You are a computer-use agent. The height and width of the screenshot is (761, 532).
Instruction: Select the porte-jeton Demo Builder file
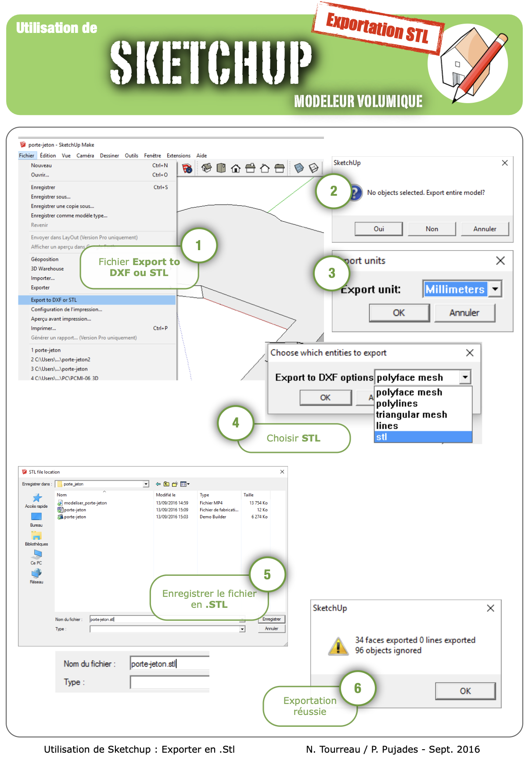coord(72,517)
